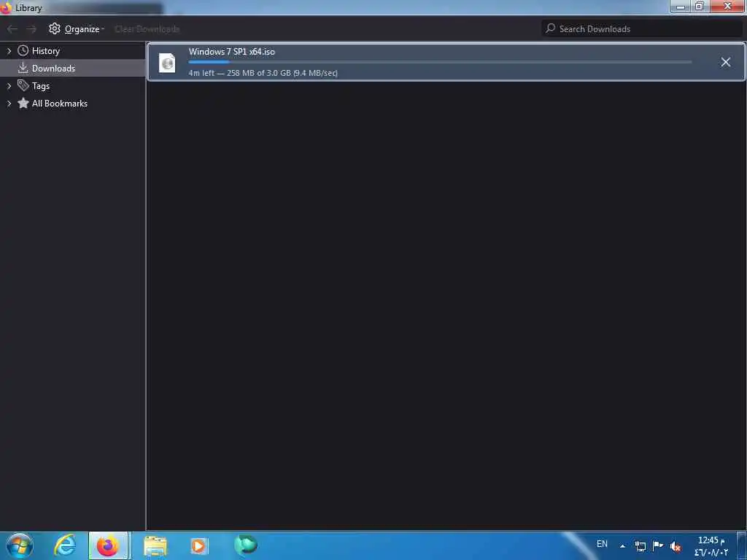Image resolution: width=747 pixels, height=560 pixels.
Task: Click the muted volume tray icon
Action: pyautogui.click(x=675, y=547)
